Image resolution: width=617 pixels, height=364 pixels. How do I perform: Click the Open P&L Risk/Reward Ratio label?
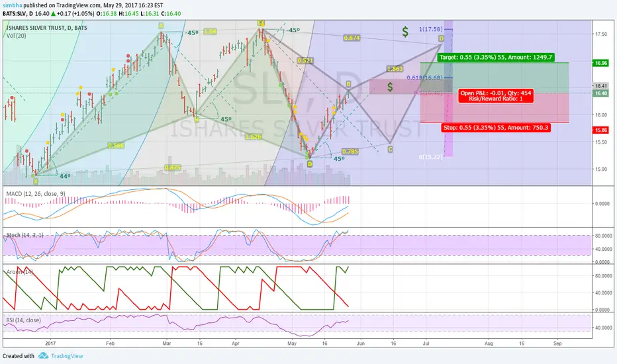tap(496, 96)
